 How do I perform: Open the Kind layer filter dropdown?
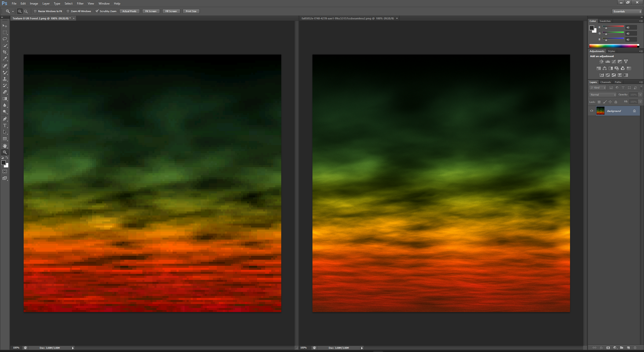598,88
